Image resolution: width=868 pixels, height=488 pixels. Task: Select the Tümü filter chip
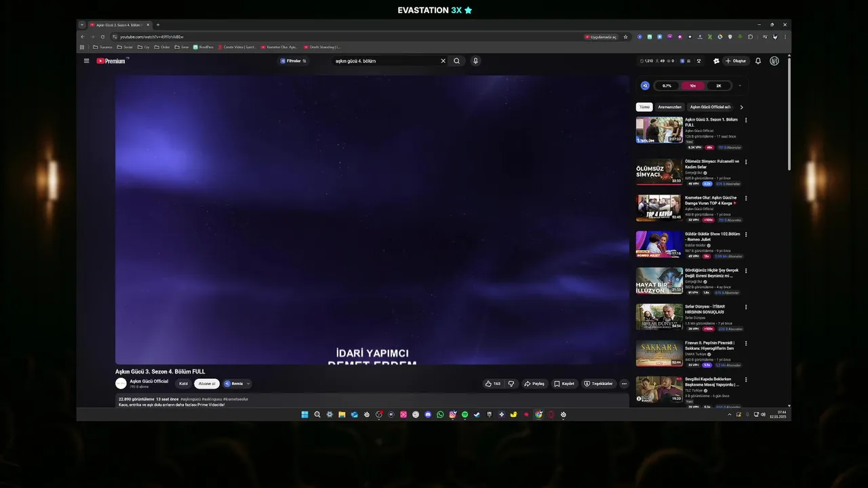(644, 107)
